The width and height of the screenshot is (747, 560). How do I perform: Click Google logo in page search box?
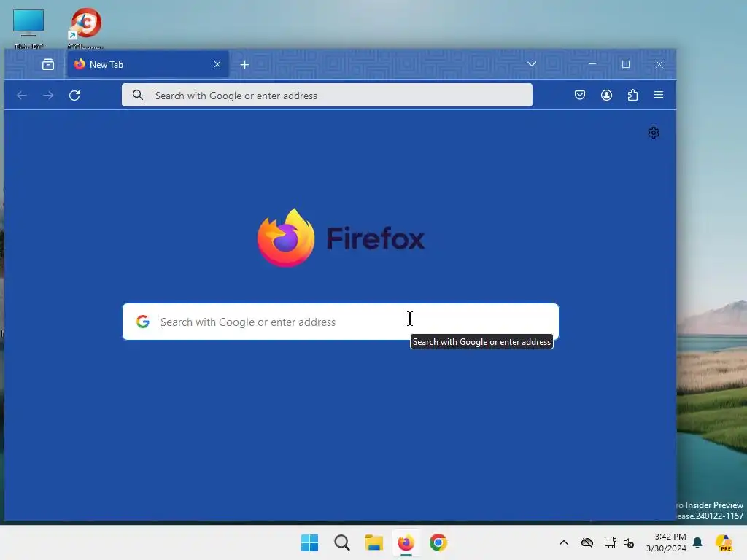142,322
